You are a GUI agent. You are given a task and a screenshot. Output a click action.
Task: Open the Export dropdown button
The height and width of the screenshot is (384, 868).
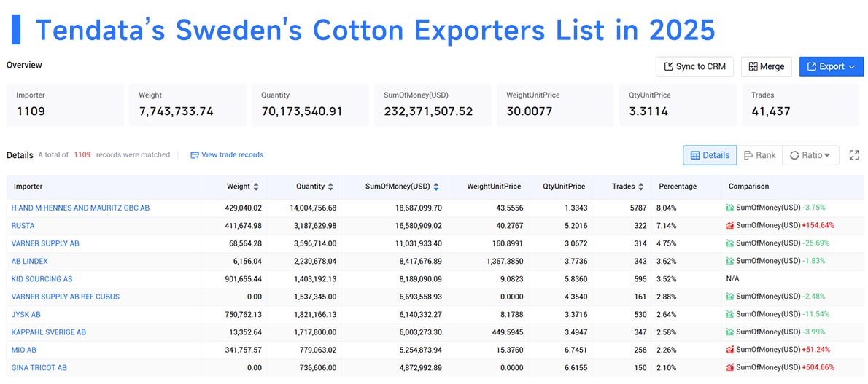tap(832, 66)
